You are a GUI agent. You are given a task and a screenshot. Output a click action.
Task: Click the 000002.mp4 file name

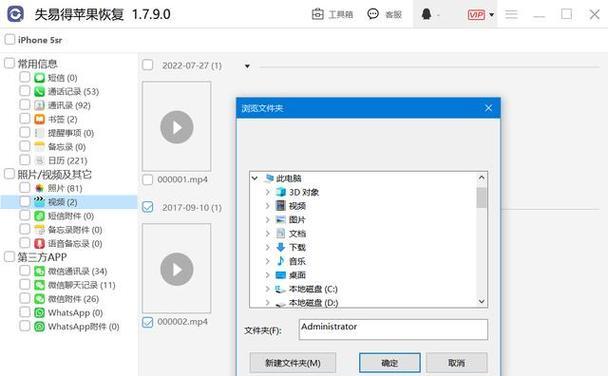(x=182, y=322)
